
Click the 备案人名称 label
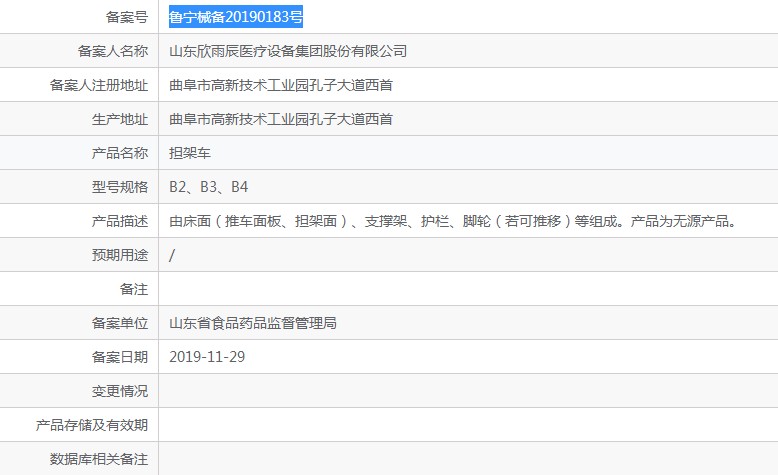tap(113, 51)
